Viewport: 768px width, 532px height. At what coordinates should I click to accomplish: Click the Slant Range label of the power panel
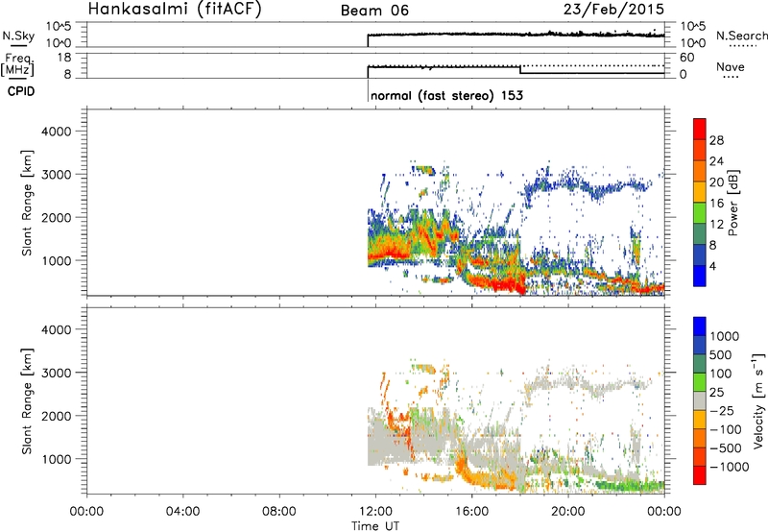[27, 203]
